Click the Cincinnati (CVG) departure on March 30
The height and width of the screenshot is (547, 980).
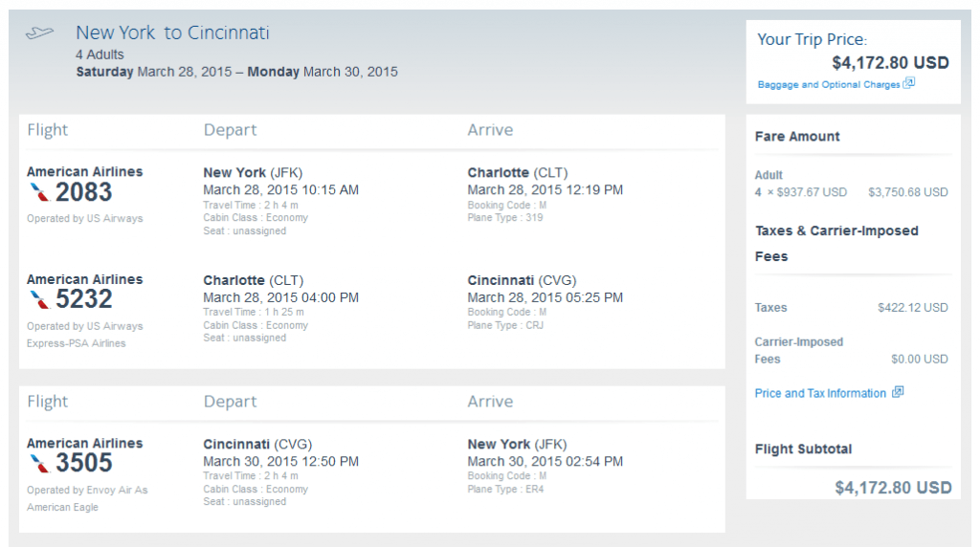pos(257,444)
